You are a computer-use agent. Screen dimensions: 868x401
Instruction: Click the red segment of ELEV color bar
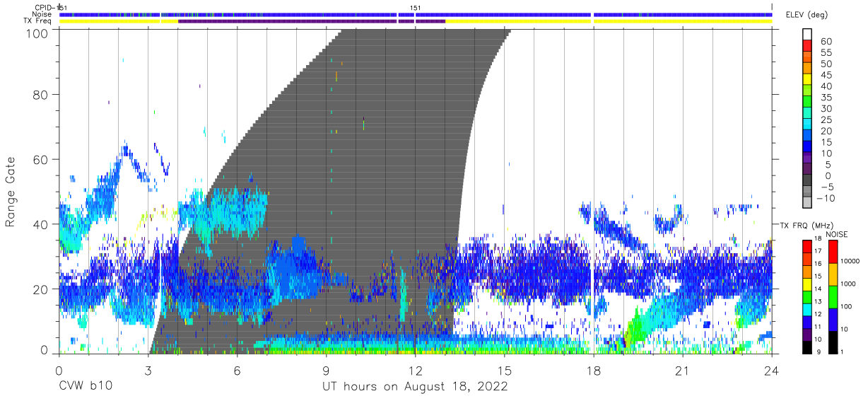(x=807, y=45)
